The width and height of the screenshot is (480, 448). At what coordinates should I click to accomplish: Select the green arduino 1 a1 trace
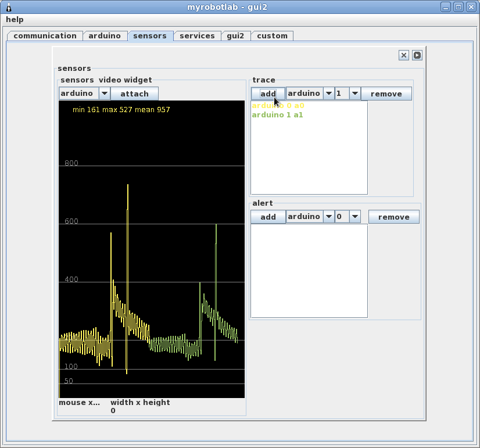[x=277, y=115]
